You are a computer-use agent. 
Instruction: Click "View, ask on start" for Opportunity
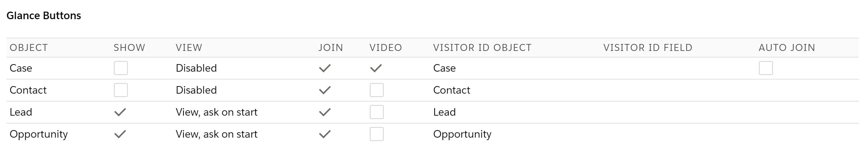click(x=216, y=134)
